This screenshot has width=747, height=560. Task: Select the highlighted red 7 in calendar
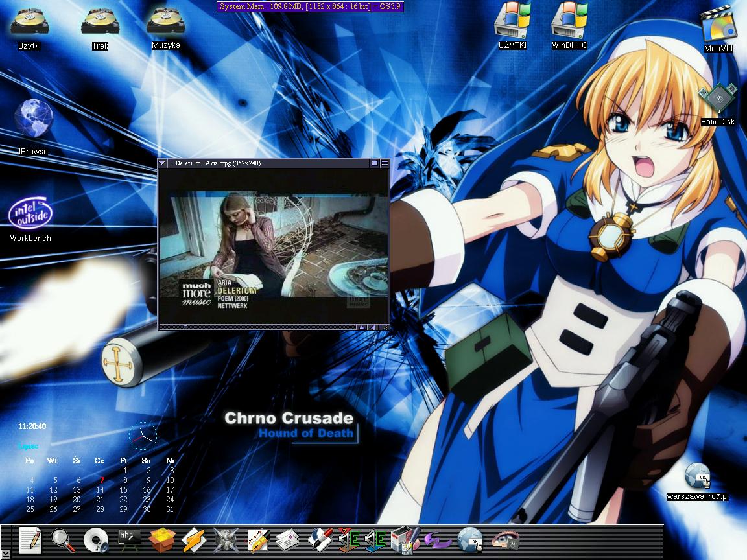tap(102, 480)
